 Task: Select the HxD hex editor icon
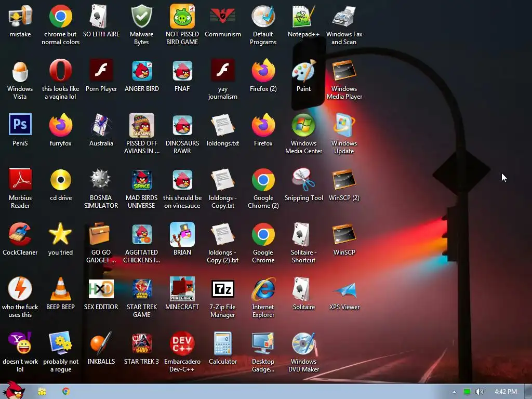(101, 289)
